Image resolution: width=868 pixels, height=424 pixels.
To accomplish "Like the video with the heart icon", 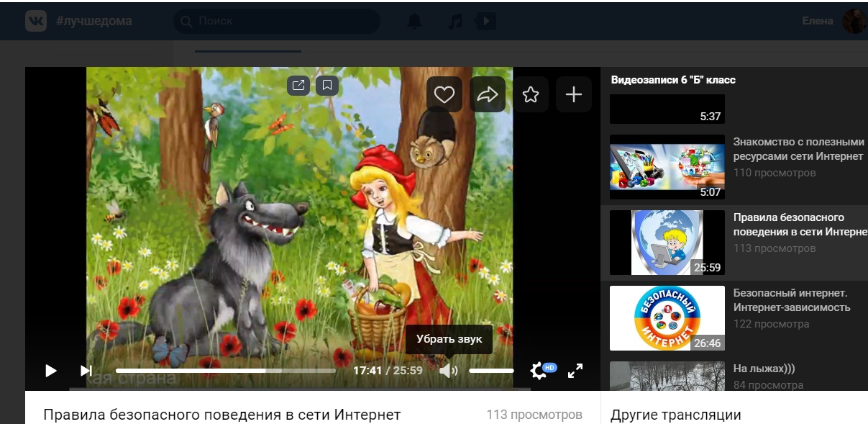I will (444, 94).
